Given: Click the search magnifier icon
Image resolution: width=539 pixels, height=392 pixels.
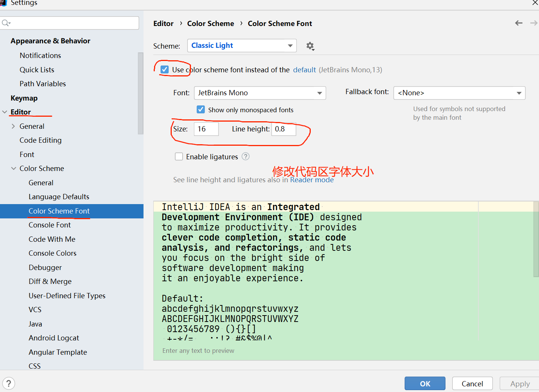Looking at the screenshot, I should click(6, 23).
